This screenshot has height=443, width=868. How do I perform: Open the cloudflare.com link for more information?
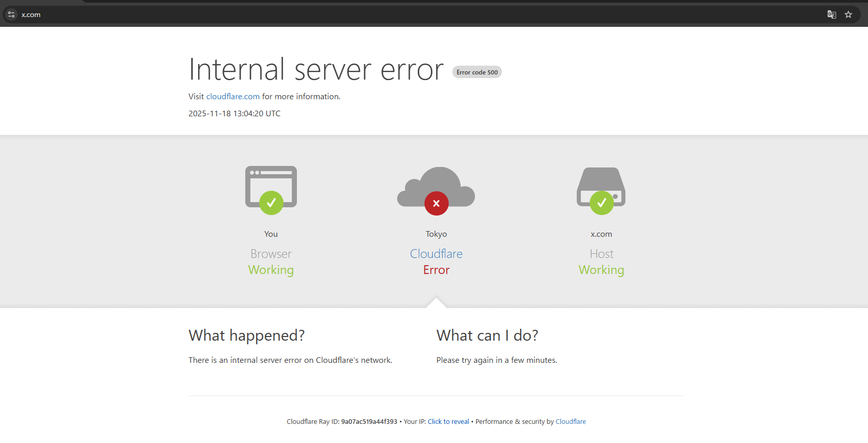(x=233, y=97)
